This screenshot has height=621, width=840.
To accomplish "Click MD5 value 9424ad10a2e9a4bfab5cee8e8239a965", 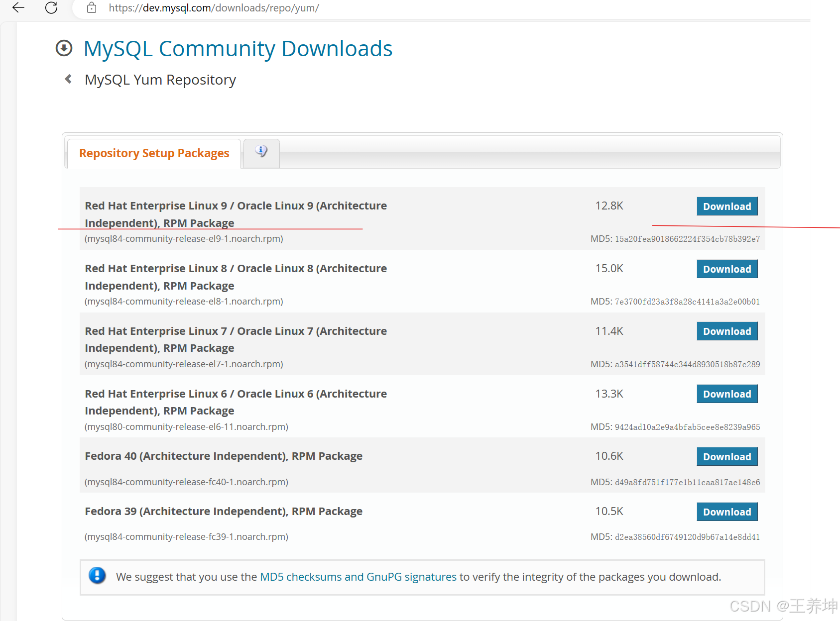I will [x=687, y=427].
